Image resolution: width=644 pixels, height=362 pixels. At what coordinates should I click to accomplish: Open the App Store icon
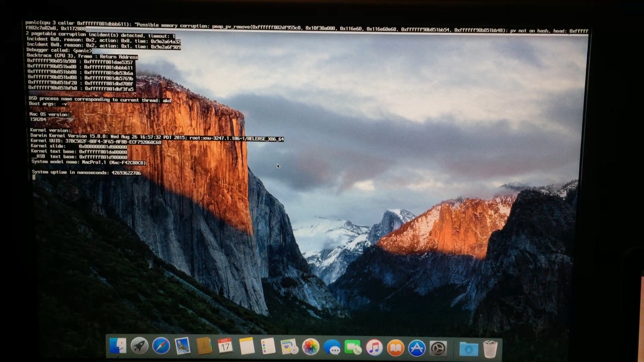[417, 348]
